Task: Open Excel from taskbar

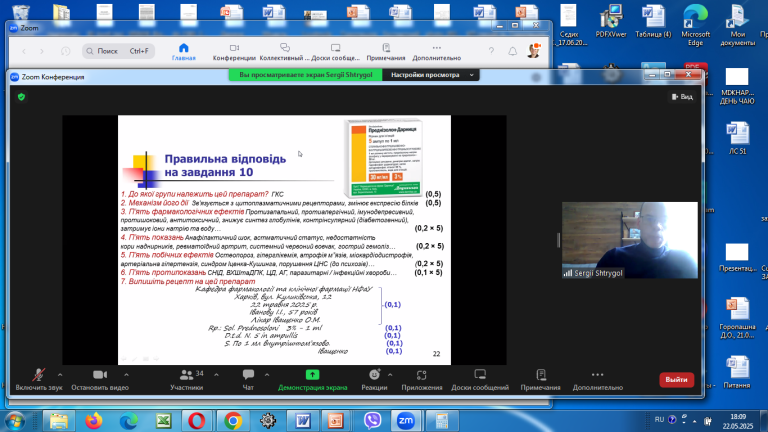Action: click(x=164, y=421)
